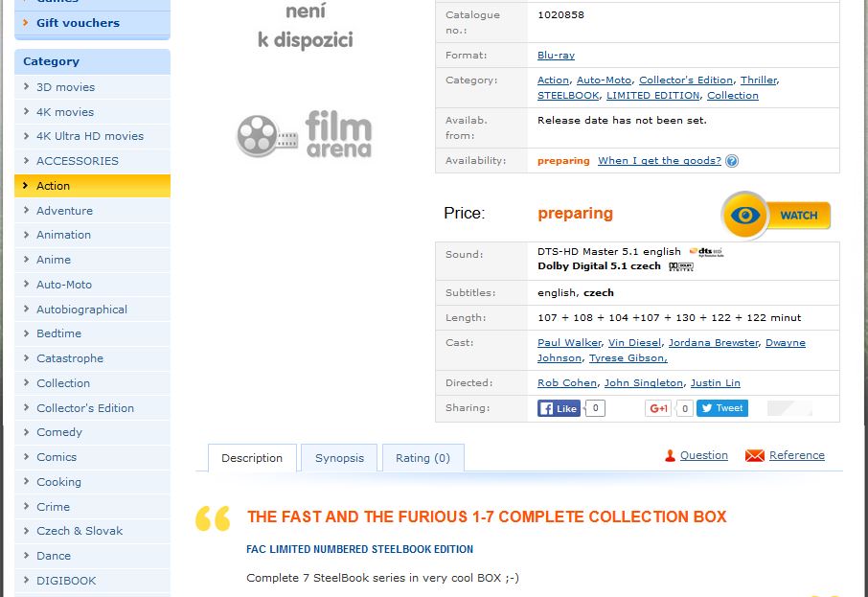This screenshot has width=868, height=597.
Task: Open director Justin Lin's link
Action: (x=716, y=383)
